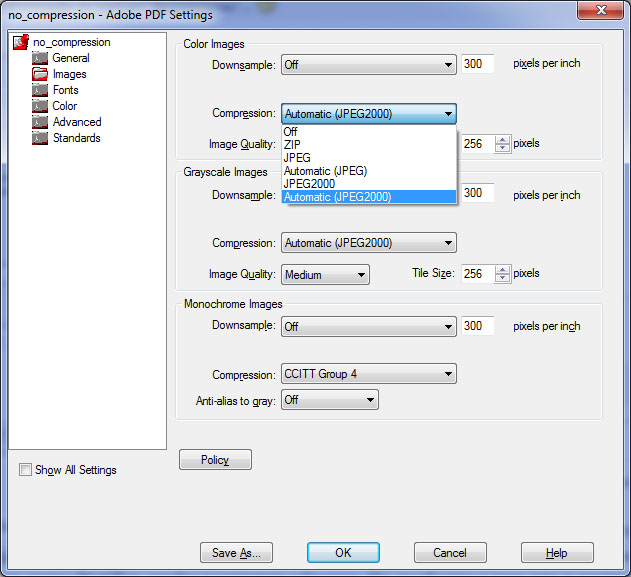Choose Automatic (JPEG) in the compression list
631x577 pixels.
369,171
